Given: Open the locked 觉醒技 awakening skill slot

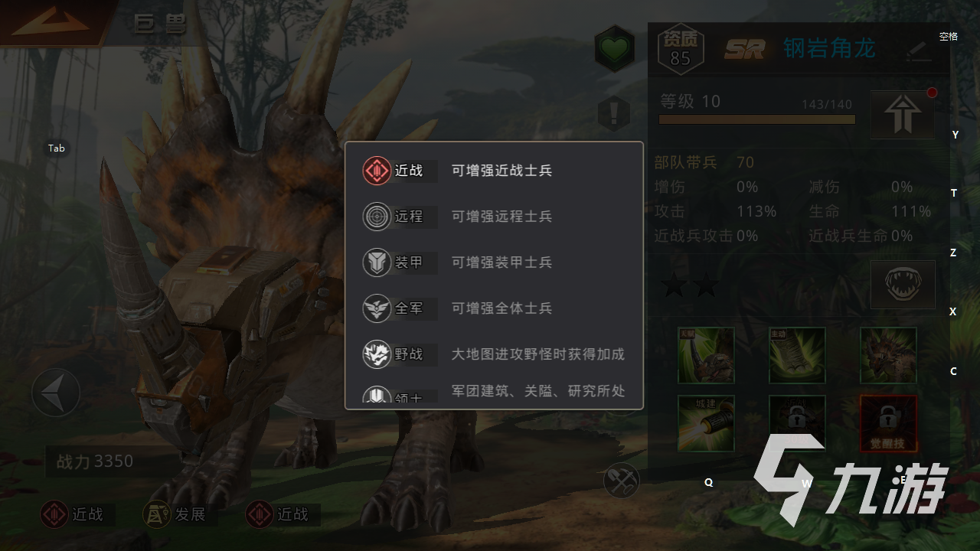Looking at the screenshot, I should [x=888, y=423].
